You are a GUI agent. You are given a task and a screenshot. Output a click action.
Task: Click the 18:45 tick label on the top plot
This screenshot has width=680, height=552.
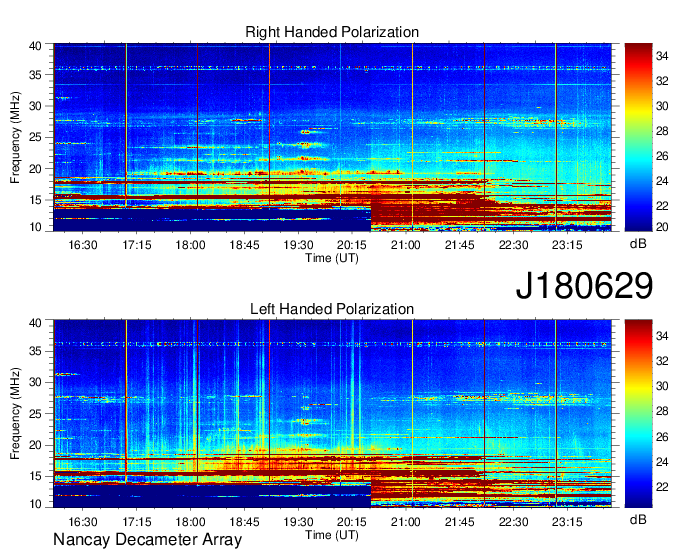pos(244,245)
